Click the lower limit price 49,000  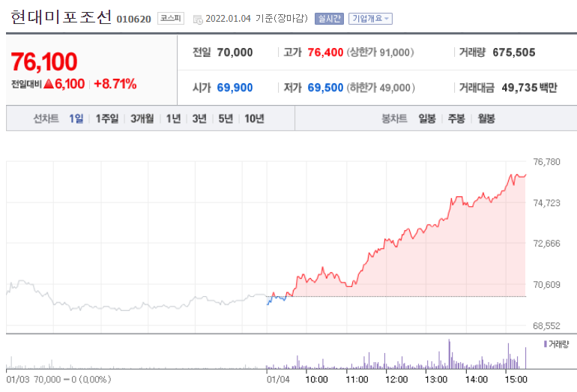click(395, 88)
